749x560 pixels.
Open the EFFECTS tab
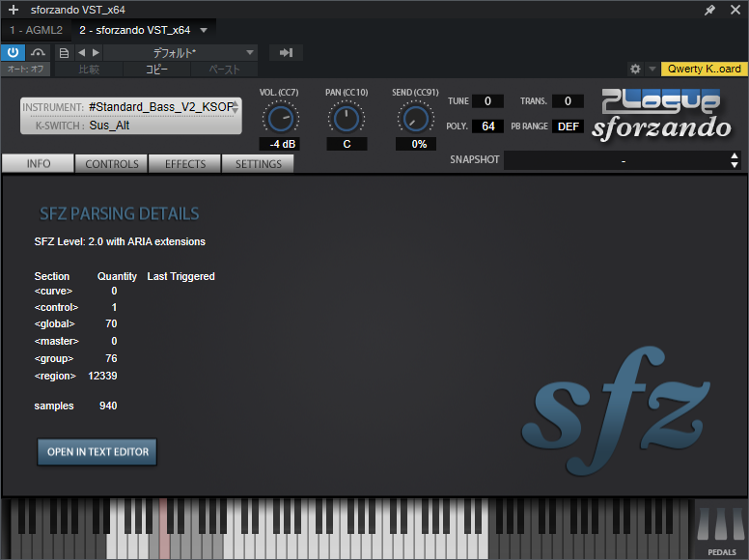coord(185,164)
